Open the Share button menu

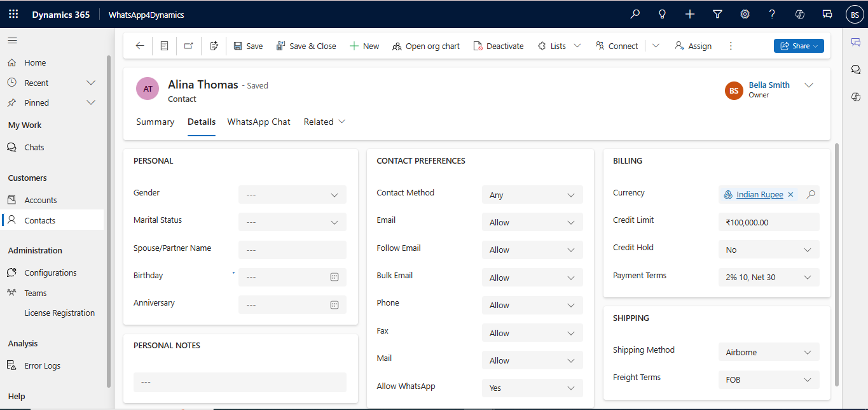[799, 46]
